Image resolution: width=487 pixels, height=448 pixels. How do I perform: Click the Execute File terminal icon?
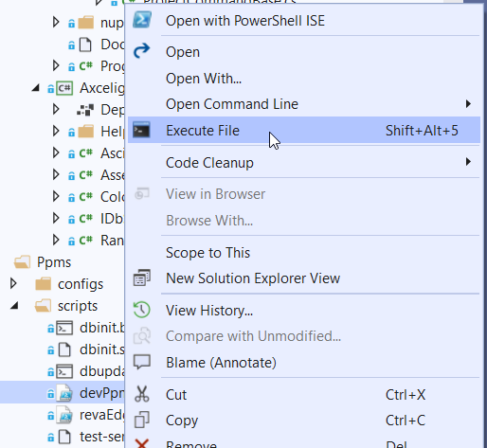point(141,130)
